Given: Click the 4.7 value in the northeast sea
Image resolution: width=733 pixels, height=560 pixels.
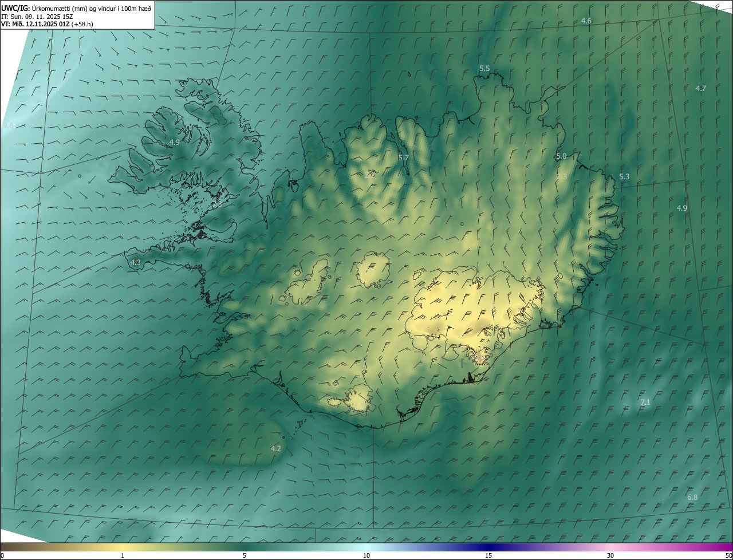Looking at the screenshot, I should click(x=701, y=88).
